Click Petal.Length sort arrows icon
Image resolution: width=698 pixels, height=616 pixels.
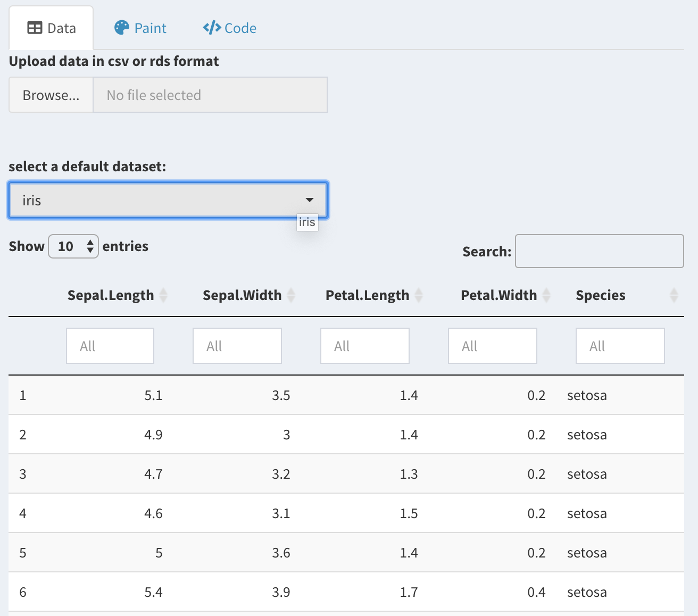[x=419, y=295]
